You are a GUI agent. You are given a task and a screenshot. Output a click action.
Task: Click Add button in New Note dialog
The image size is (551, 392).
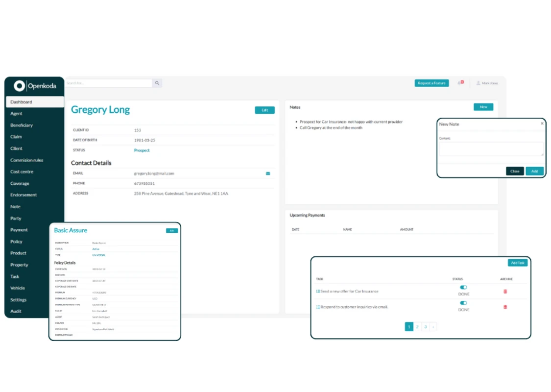click(x=534, y=171)
